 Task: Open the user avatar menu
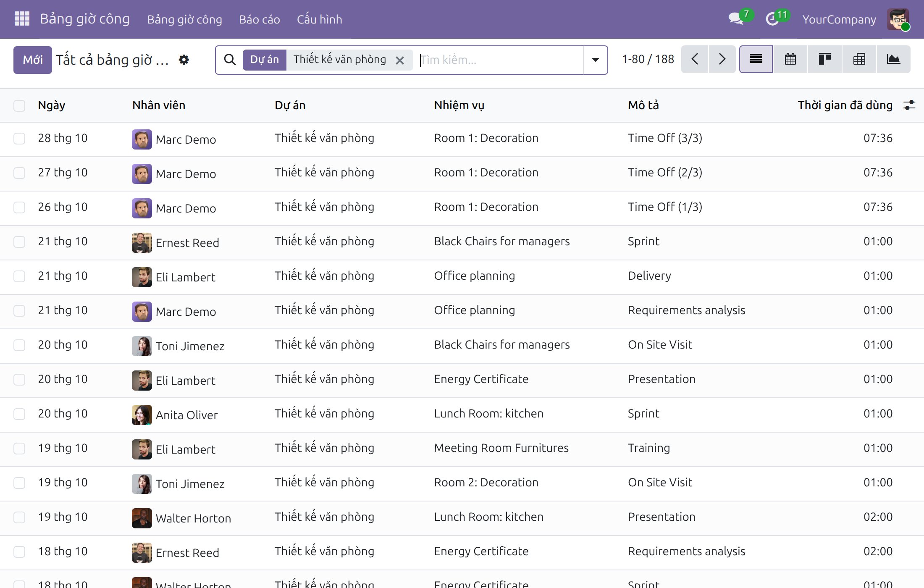[898, 19]
